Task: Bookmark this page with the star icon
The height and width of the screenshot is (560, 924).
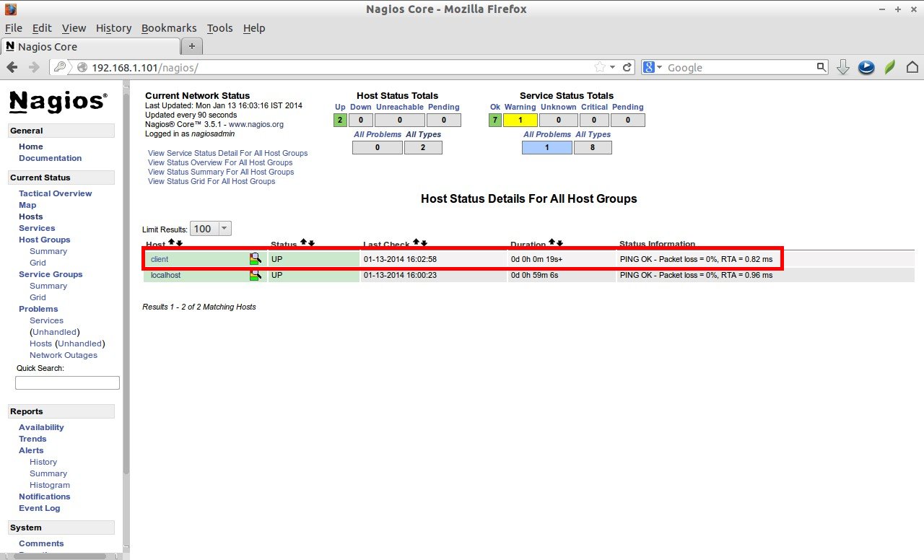Action: [x=600, y=67]
